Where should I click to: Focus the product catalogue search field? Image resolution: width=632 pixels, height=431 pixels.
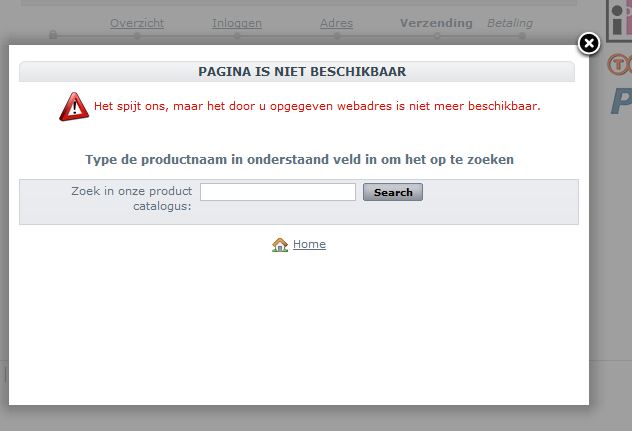tap(278, 192)
